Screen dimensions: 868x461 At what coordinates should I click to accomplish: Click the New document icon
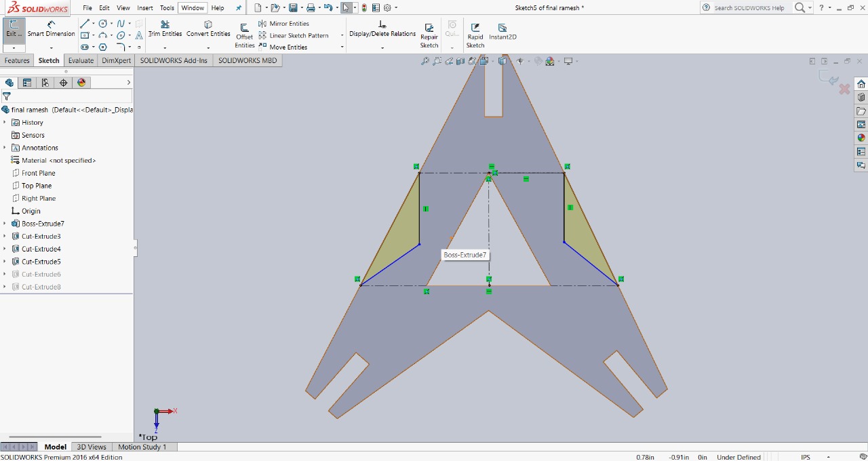click(x=258, y=7)
